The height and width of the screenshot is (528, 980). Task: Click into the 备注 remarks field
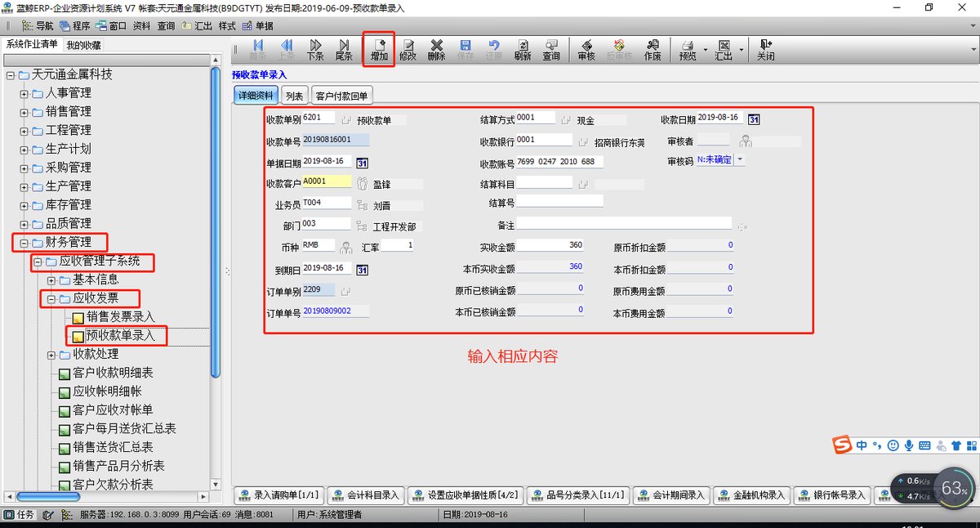coord(624,222)
